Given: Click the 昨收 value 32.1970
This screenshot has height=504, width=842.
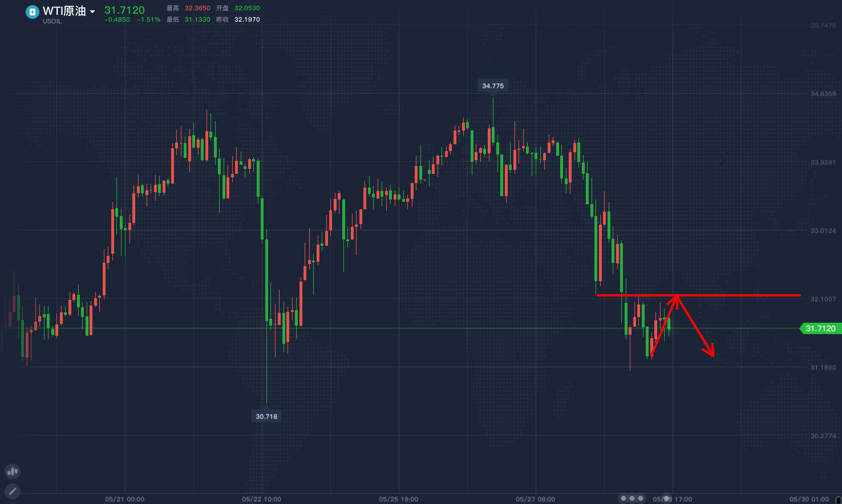Looking at the screenshot, I should [247, 19].
